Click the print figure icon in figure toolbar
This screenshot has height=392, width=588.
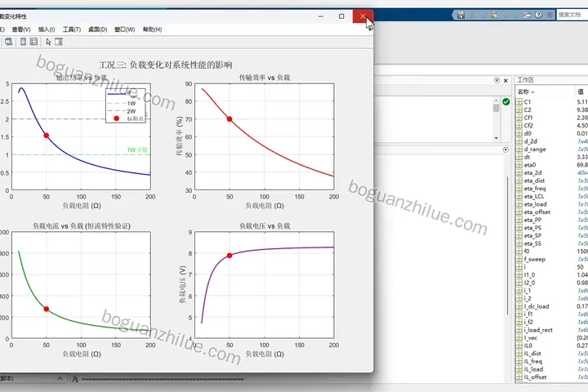[x=8, y=42]
